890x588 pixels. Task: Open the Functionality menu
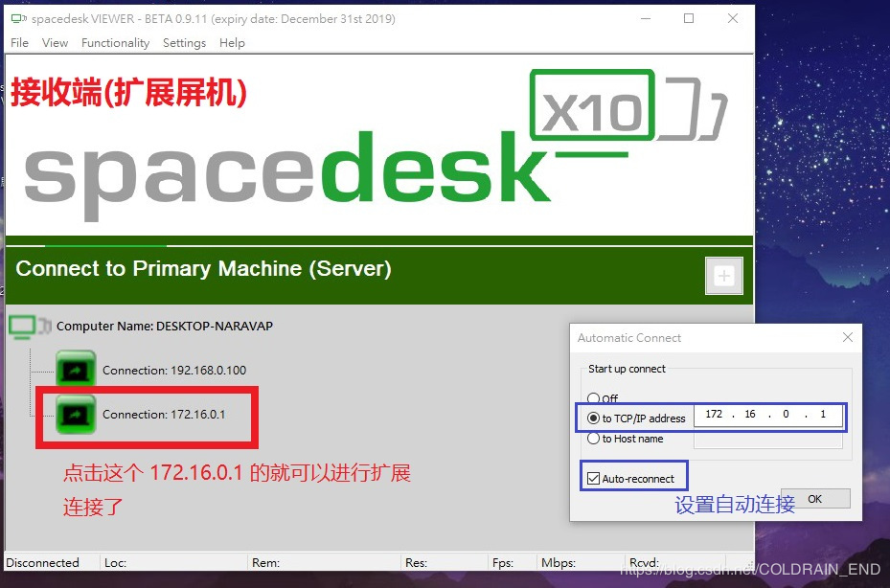(115, 42)
